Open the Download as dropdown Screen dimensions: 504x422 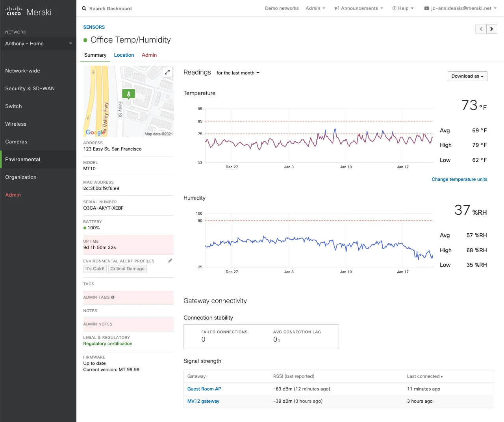pos(467,76)
